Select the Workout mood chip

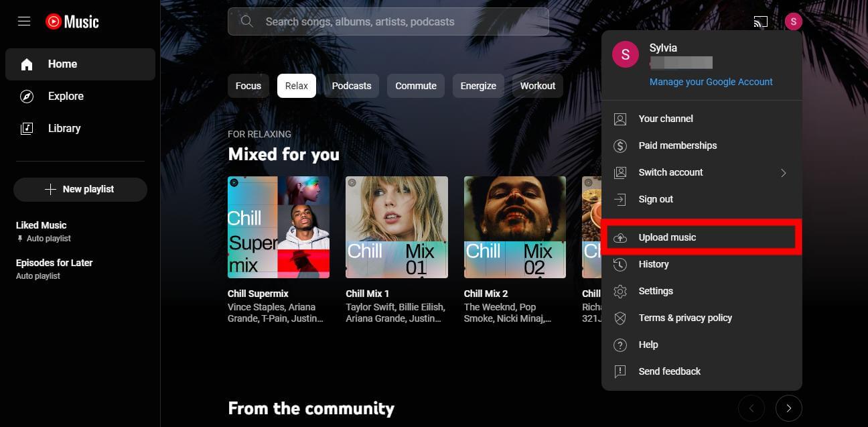[538, 86]
